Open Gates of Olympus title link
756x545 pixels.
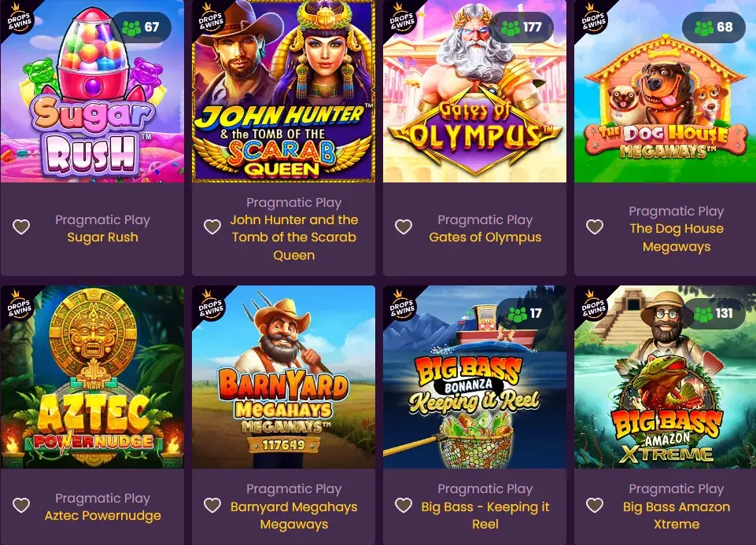(485, 237)
